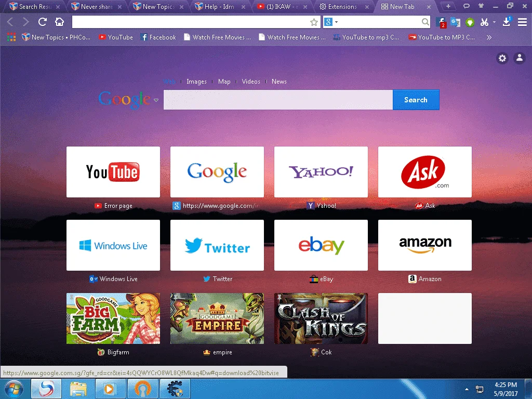Activate the scissors screenshot tool
This screenshot has width=532, height=399.
click(x=484, y=22)
